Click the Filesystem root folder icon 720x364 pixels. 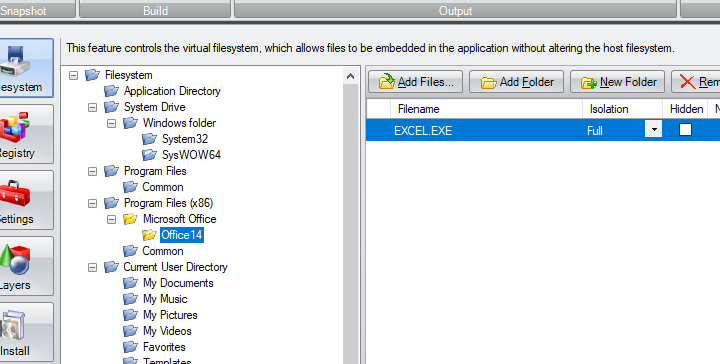pos(92,75)
